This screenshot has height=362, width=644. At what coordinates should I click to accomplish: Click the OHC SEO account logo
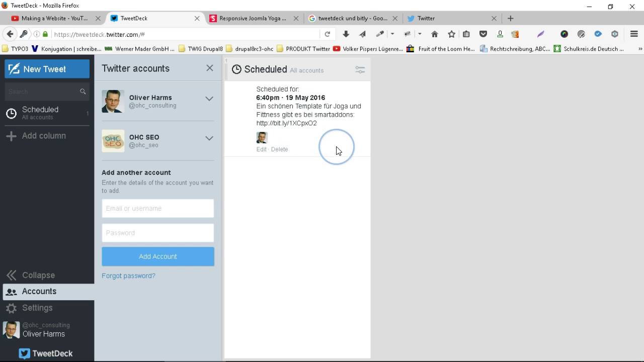(113, 141)
